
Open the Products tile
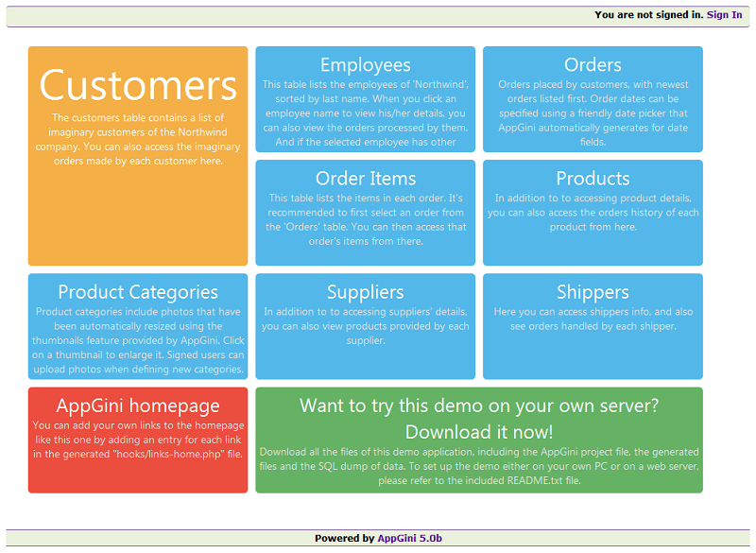pyautogui.click(x=593, y=213)
